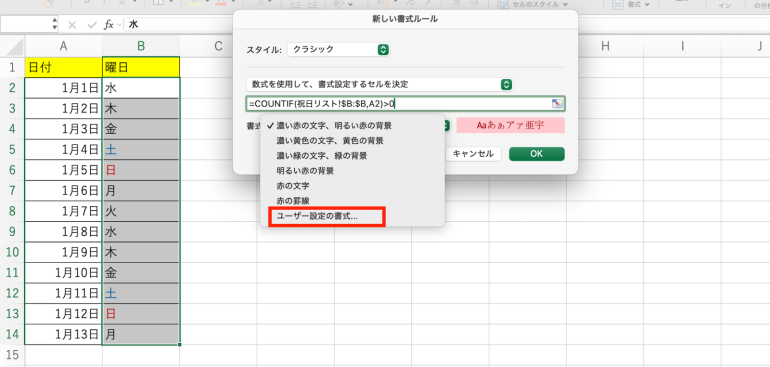770x367 pixels.
Task: Click the 水 cell in row 9
Action: (141, 232)
